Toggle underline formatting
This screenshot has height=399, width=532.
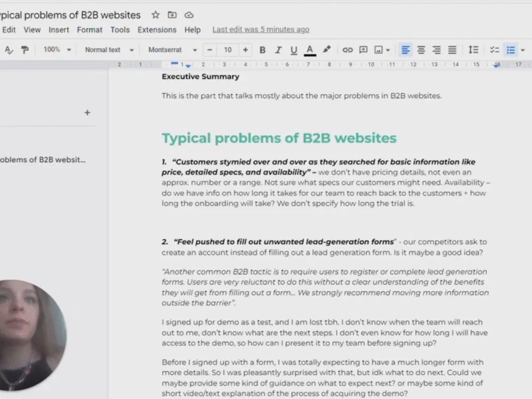click(294, 50)
